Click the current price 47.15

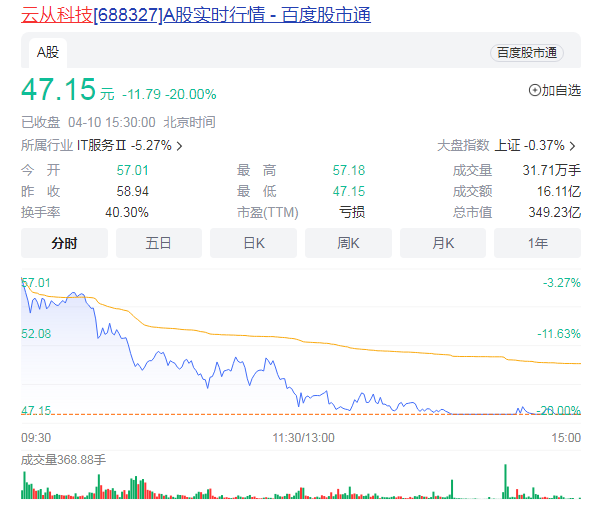point(58,90)
